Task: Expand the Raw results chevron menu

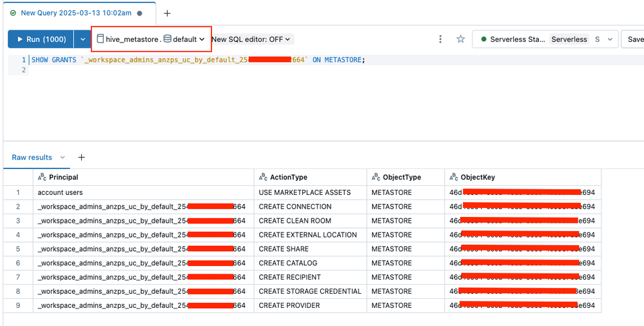Action: 63,158
